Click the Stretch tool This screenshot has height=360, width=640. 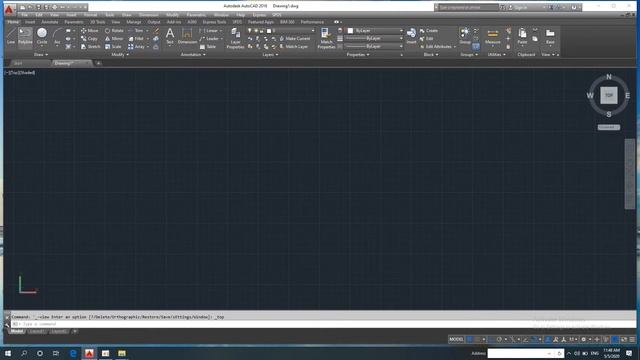tap(90, 47)
